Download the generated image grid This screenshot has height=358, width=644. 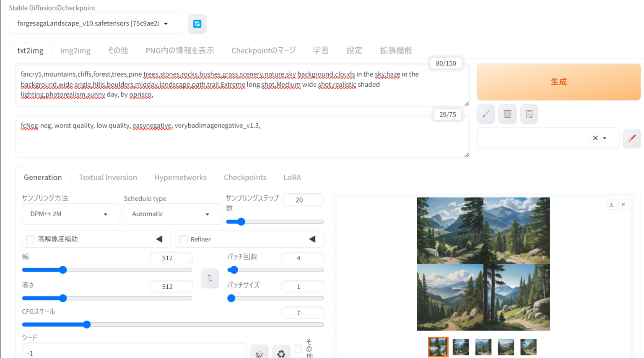tap(611, 204)
